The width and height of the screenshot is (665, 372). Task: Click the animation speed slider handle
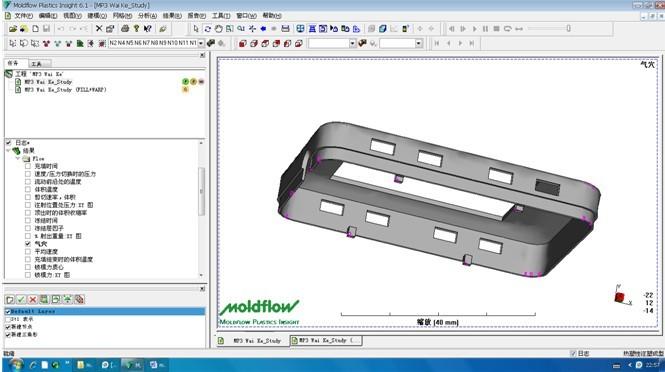[x=568, y=28]
